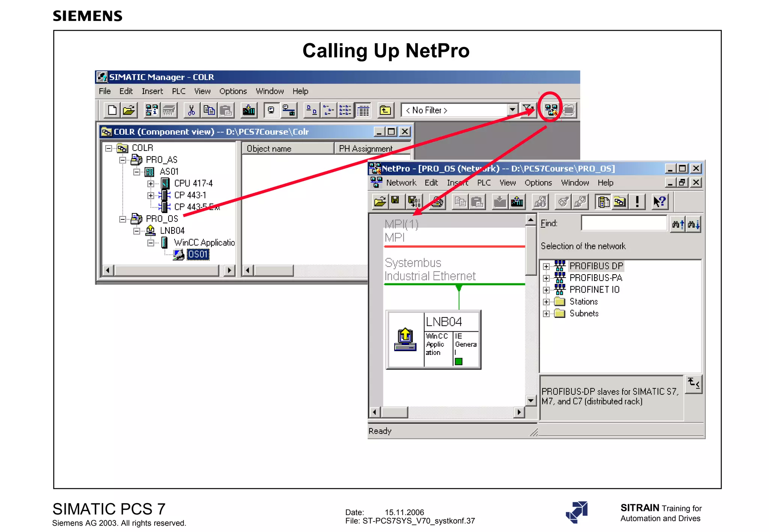This screenshot has height=532, width=769.
Task: Click the Filter funnel icon
Action: pos(528,110)
